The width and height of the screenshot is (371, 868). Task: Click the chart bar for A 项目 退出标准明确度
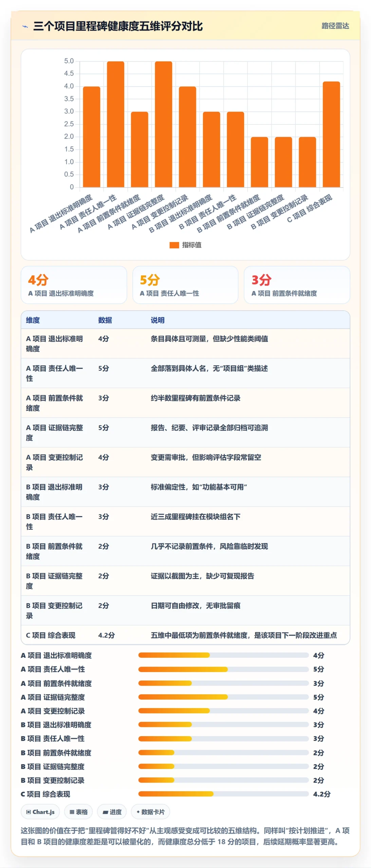pyautogui.click(x=92, y=137)
